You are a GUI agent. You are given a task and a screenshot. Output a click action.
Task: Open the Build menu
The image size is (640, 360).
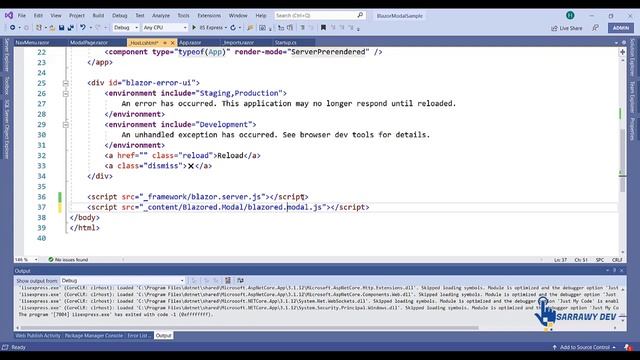98,16
